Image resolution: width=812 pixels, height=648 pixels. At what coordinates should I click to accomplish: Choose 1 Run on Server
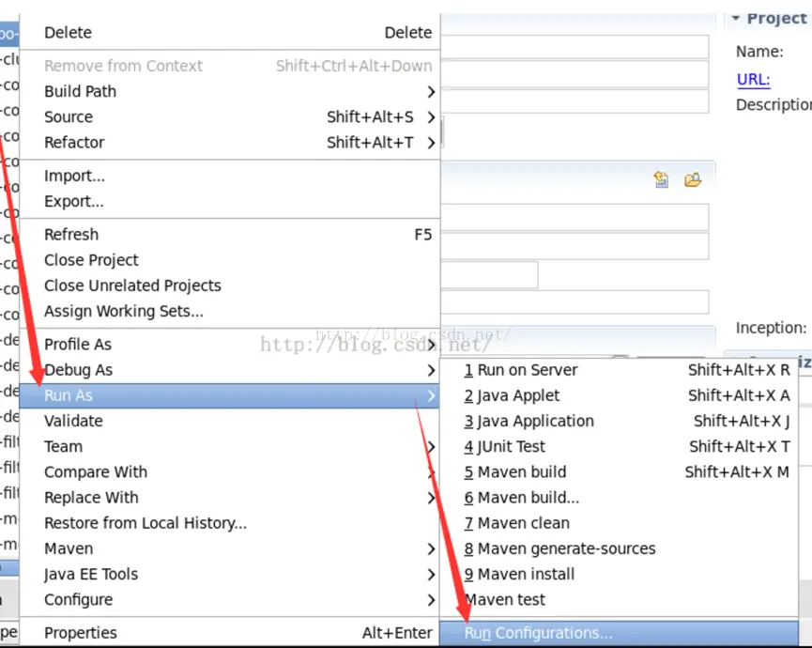coord(619,370)
